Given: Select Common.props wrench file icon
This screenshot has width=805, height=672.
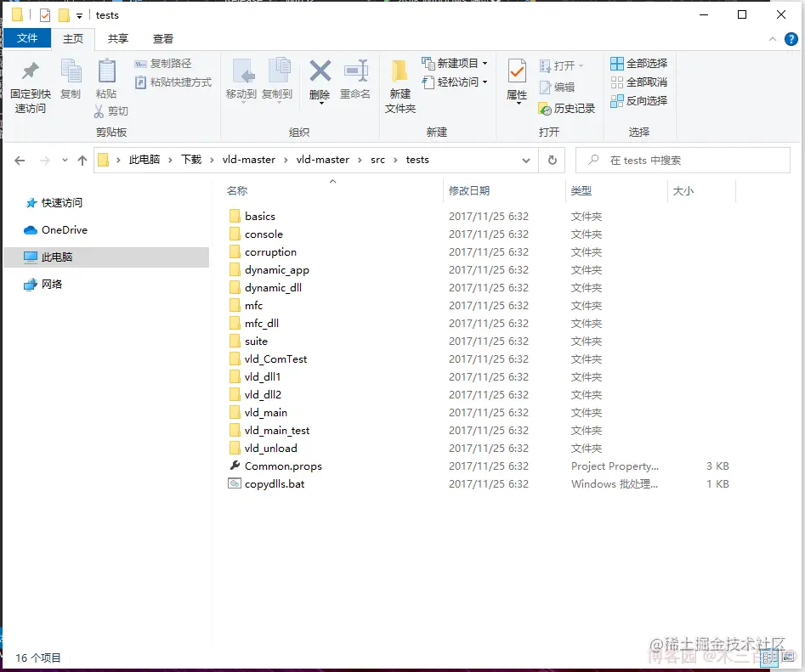Looking at the screenshot, I should [x=235, y=466].
